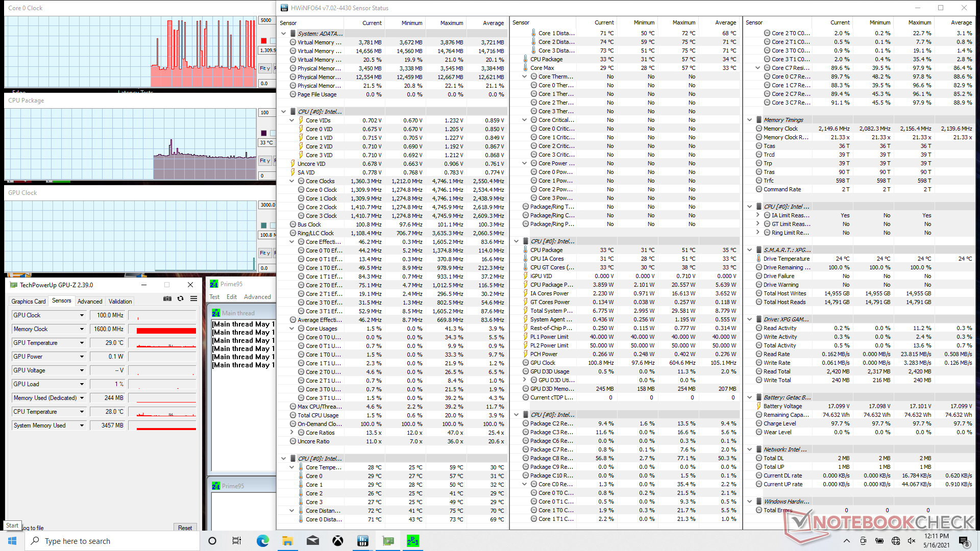
Task: Open the GPU-Z hamburger menu icon
Action: (x=193, y=298)
